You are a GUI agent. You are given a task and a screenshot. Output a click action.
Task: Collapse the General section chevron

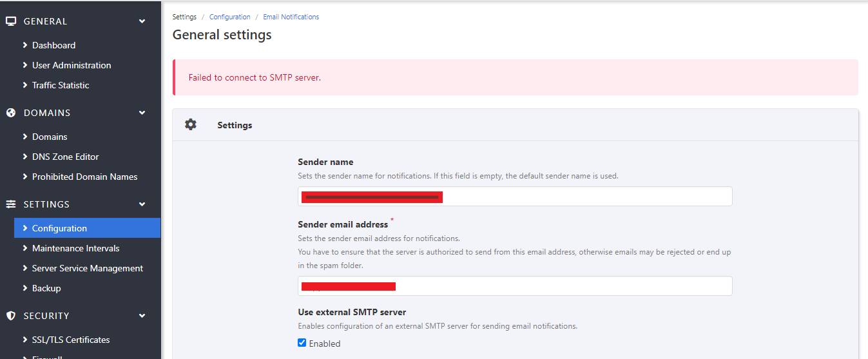pos(142,21)
